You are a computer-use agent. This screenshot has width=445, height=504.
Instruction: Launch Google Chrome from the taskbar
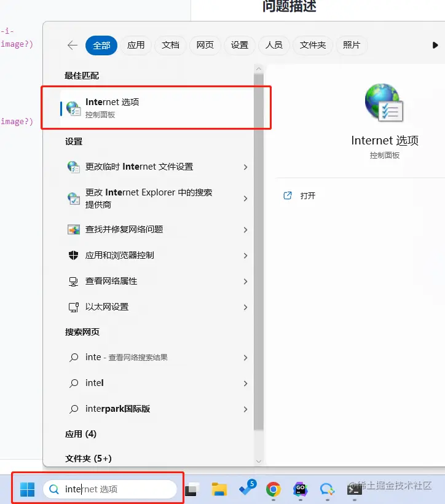[274, 489]
